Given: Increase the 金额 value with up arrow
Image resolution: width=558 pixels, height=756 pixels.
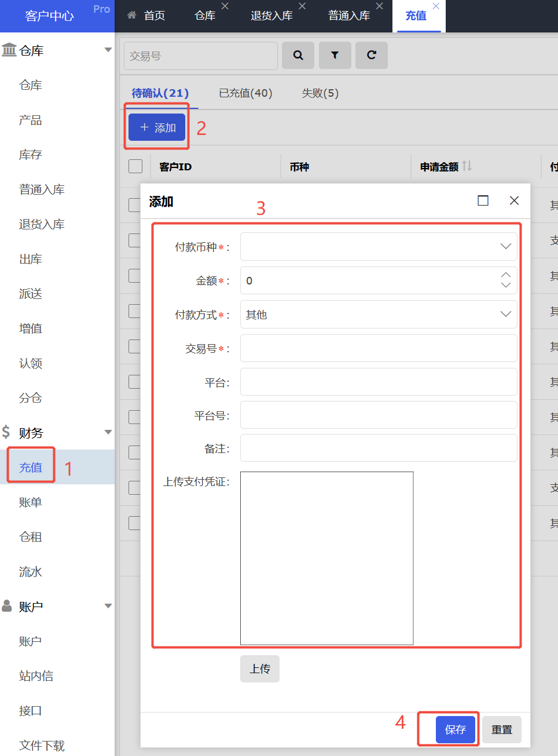Looking at the screenshot, I should (506, 275).
